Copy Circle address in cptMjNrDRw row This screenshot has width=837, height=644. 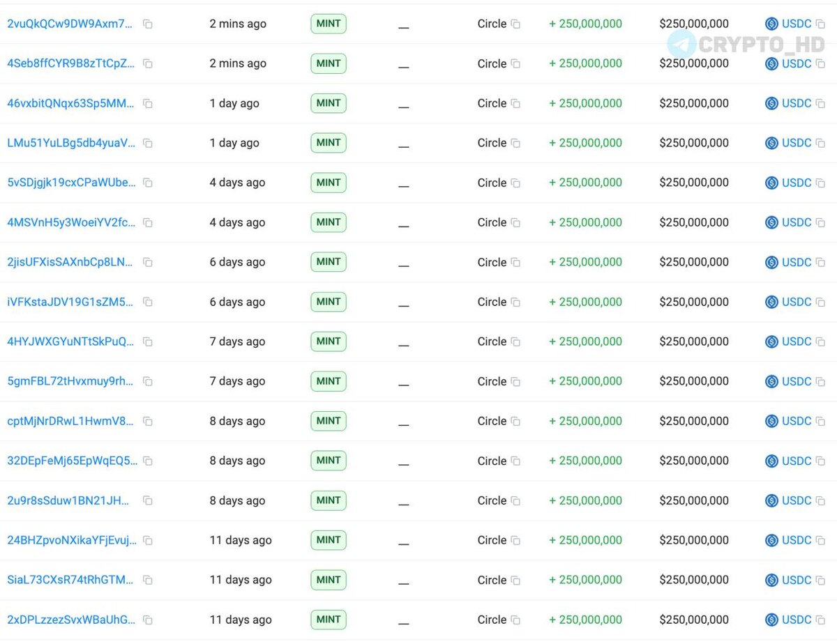(x=515, y=421)
